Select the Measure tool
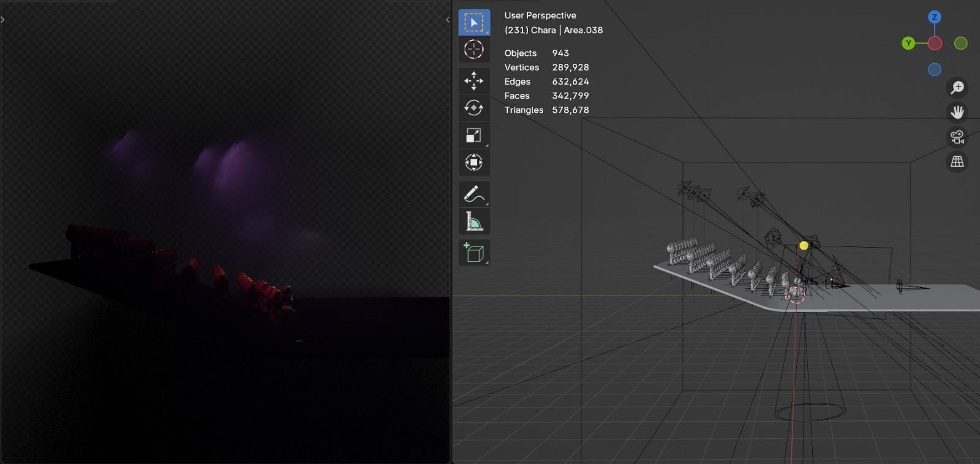980x464 pixels. [x=474, y=221]
